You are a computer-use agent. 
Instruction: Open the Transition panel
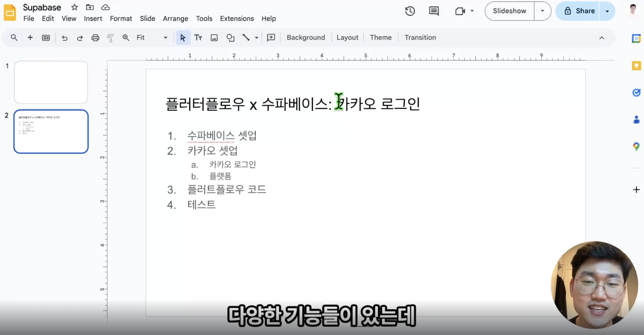420,37
